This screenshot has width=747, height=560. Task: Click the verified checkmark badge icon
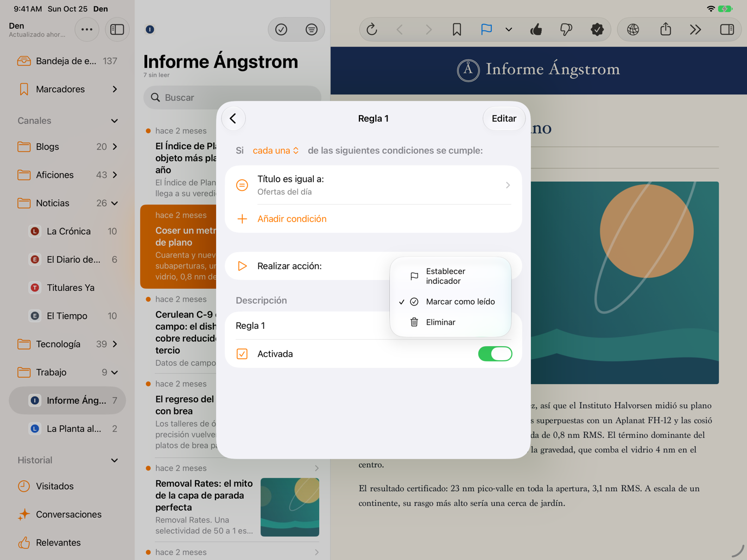tap(597, 29)
